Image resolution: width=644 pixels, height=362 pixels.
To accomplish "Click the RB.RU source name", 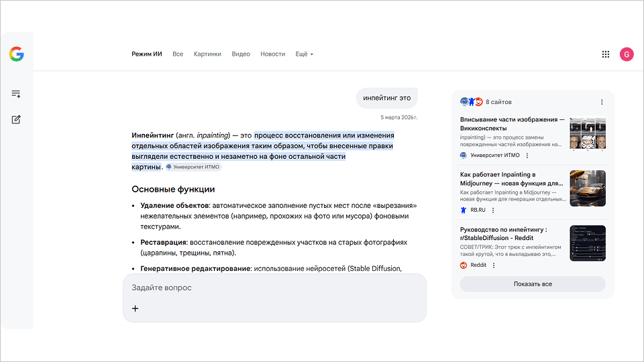I will point(478,210).
